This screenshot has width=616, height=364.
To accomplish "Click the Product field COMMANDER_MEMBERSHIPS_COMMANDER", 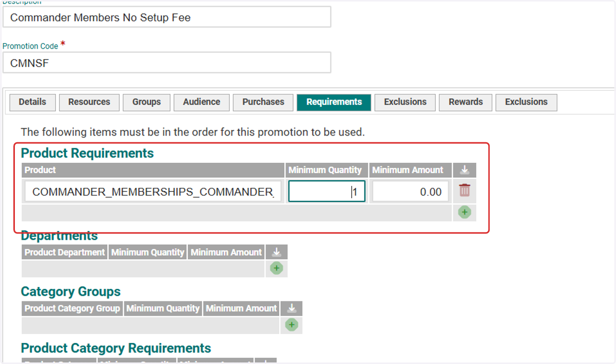I will pyautogui.click(x=153, y=191).
